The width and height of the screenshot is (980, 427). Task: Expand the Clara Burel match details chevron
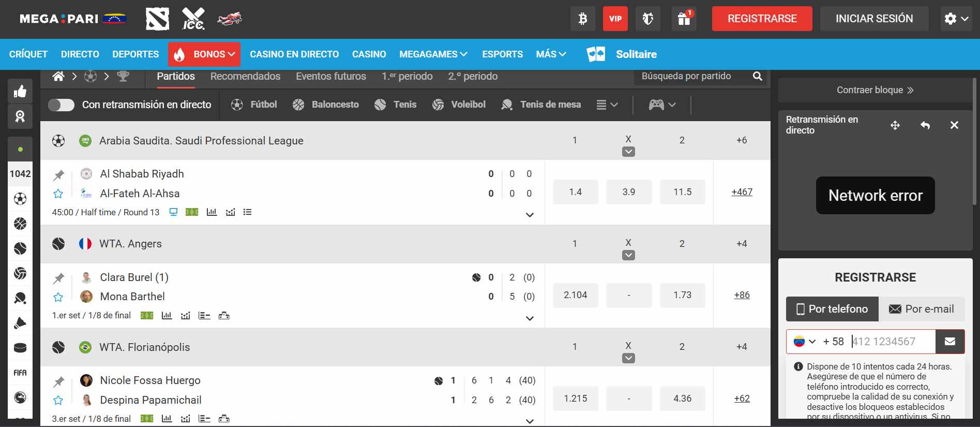pyautogui.click(x=530, y=318)
